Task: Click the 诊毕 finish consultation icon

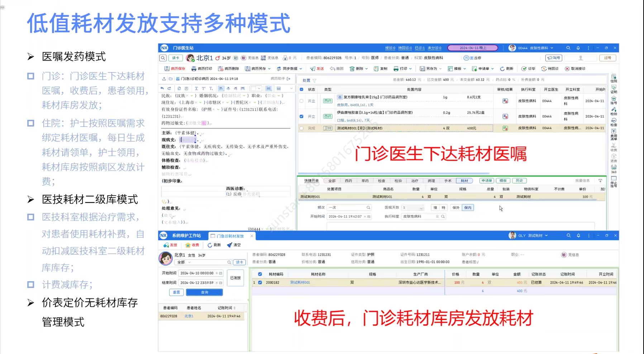Action: click(524, 69)
